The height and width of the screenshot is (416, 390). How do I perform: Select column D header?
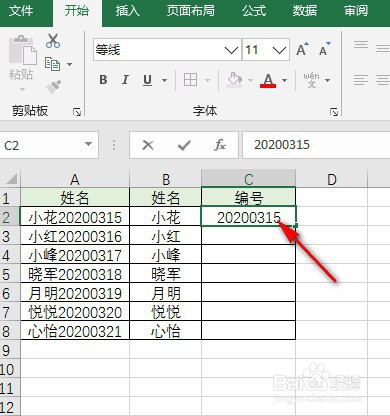332,179
